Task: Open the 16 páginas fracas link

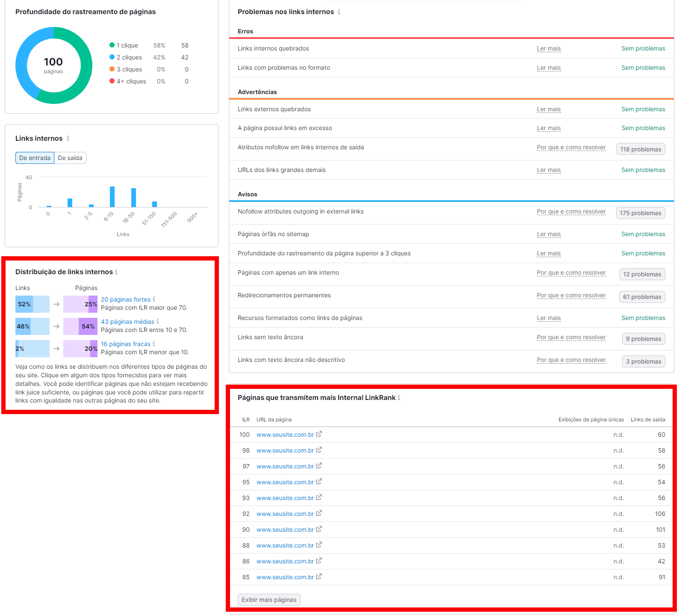Action: [x=126, y=344]
